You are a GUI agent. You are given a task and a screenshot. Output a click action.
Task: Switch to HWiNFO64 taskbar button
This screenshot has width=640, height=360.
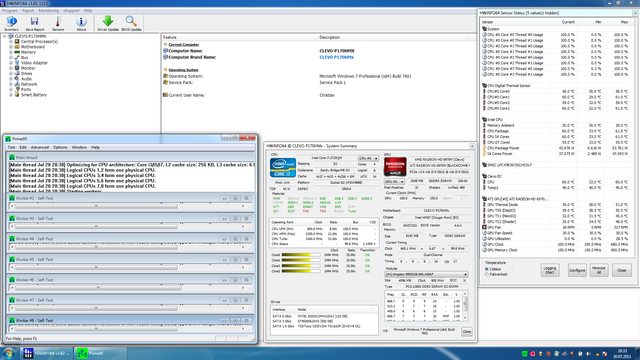click(47, 353)
